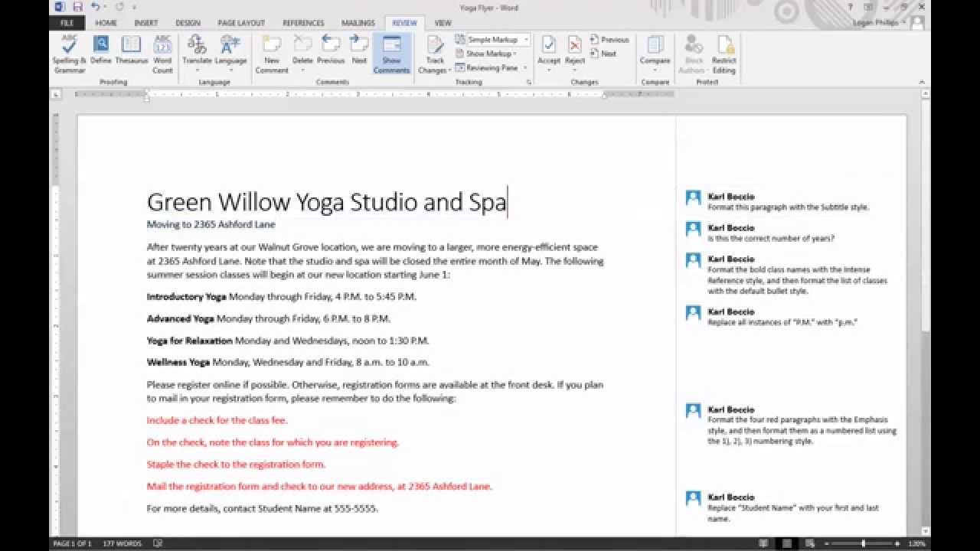Switch to Web Layout view

click(x=811, y=543)
